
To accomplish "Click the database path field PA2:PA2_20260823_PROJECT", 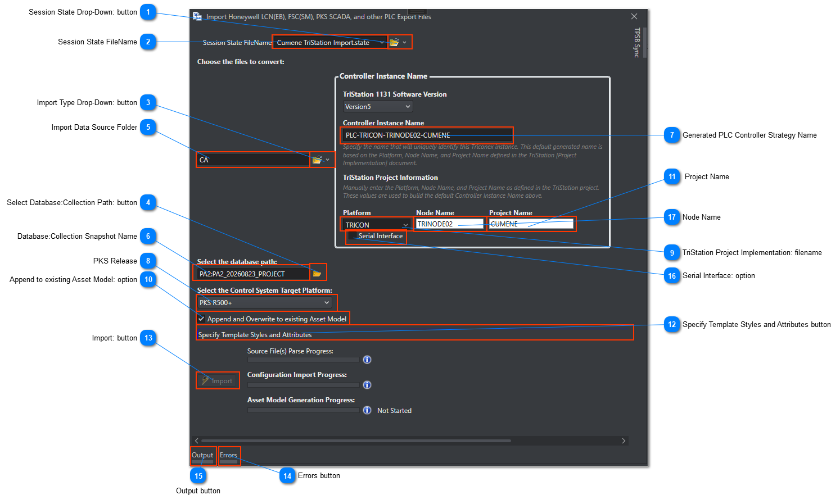I will tap(253, 274).
